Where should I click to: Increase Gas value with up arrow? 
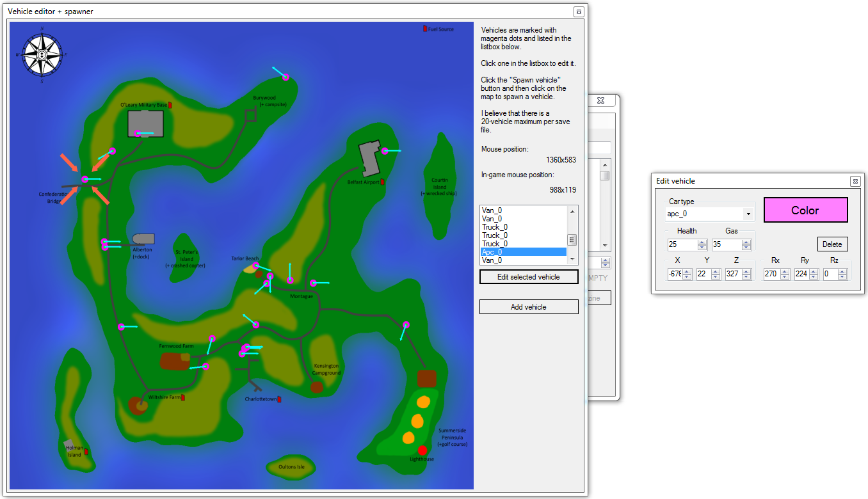click(747, 242)
